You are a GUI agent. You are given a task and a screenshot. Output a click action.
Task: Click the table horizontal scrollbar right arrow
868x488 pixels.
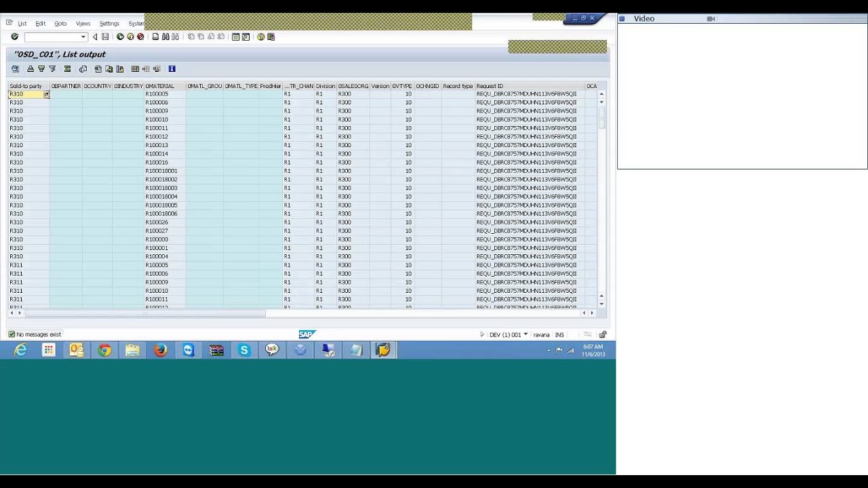[x=591, y=313]
